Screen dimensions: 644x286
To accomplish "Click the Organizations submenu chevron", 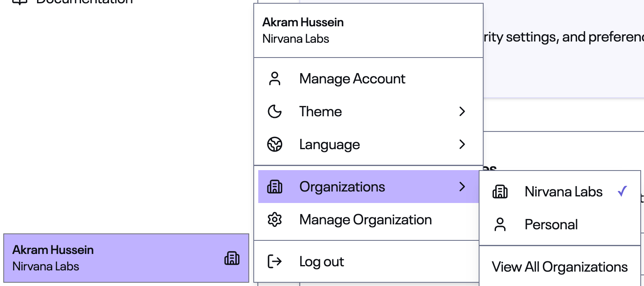I will [x=462, y=187].
